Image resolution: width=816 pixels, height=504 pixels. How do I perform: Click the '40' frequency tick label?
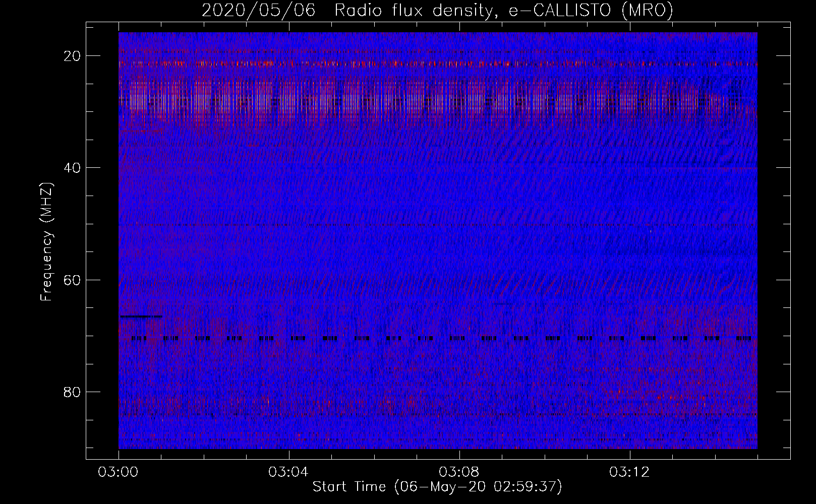pos(73,168)
